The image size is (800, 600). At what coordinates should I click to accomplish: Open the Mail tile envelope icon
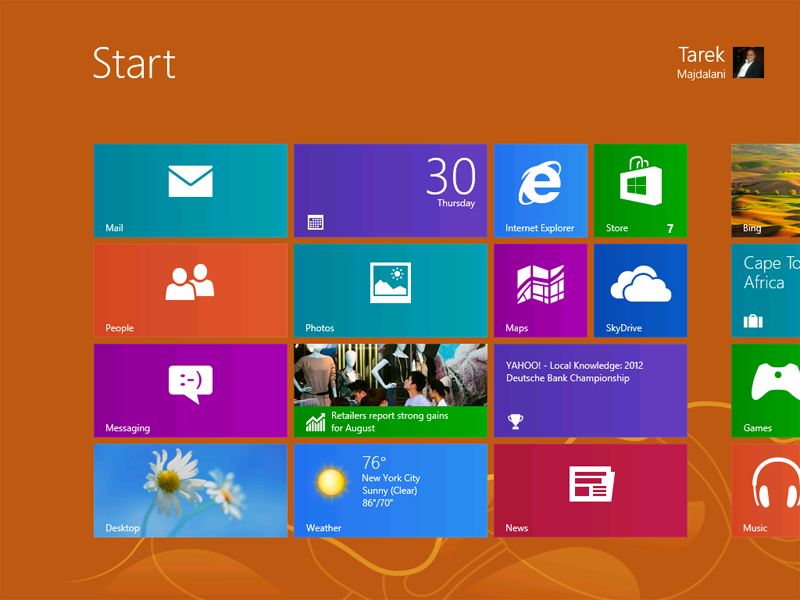point(190,182)
